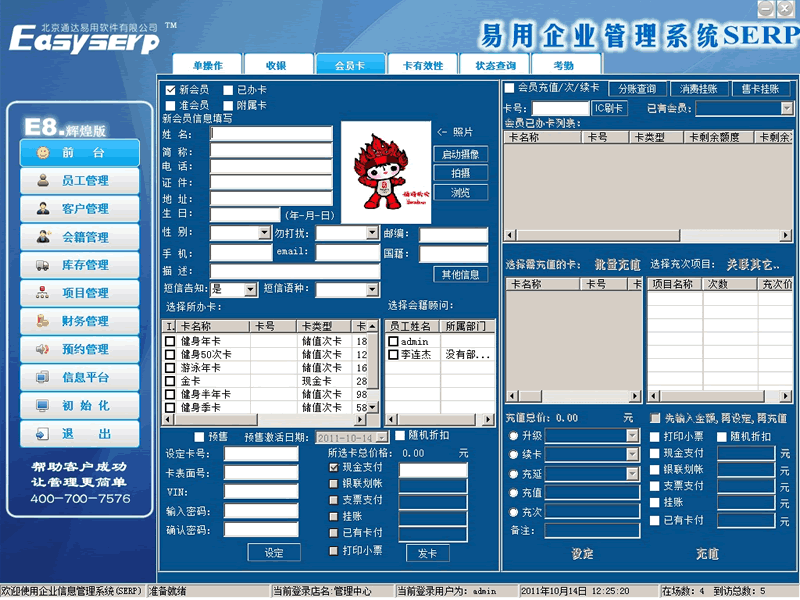This screenshot has height=600, width=800.
Task: Enable the 准会员 checkbox
Action: [170, 106]
